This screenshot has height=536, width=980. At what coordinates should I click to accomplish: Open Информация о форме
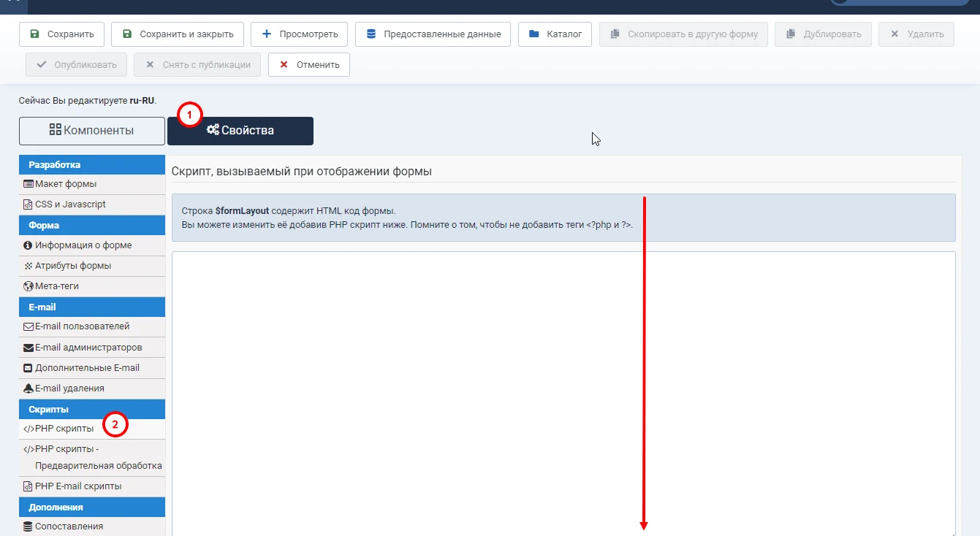click(x=92, y=245)
